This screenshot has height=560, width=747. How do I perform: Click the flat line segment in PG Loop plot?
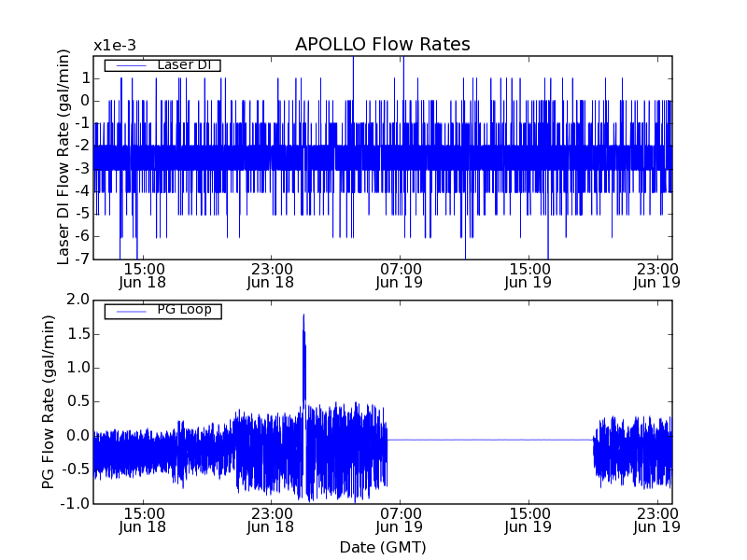(490, 440)
